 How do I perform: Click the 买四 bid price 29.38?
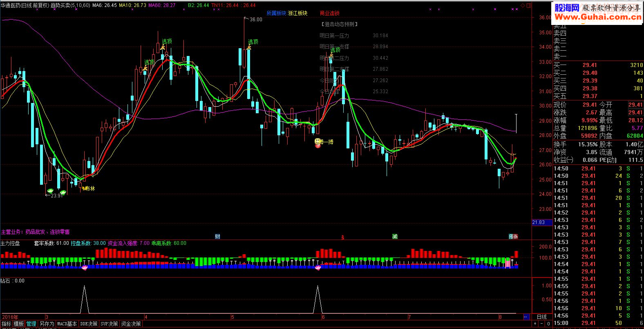coord(590,88)
